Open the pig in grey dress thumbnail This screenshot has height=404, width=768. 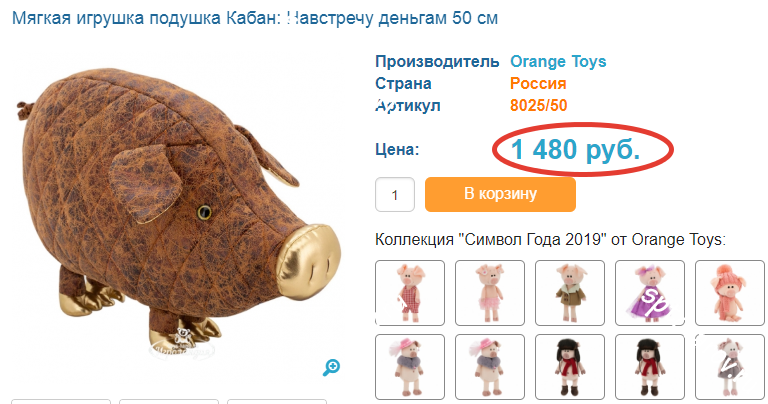click(730, 367)
